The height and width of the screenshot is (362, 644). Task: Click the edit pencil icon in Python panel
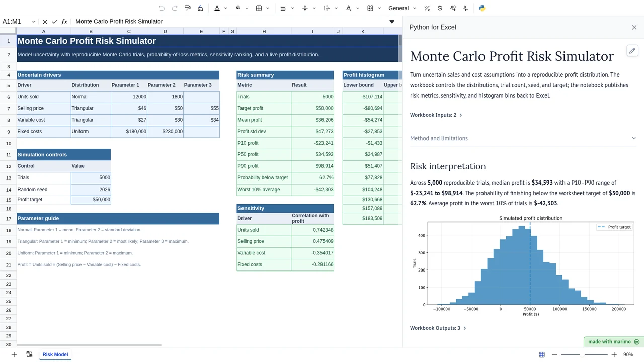click(632, 50)
